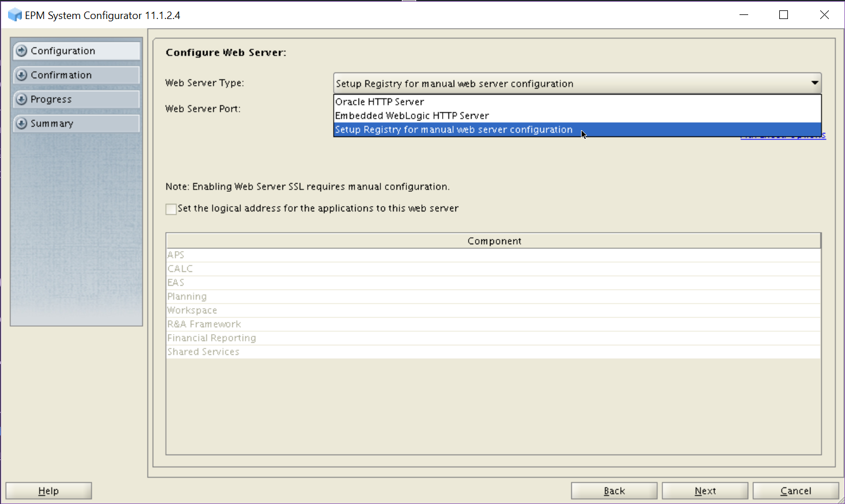
Task: Maximize the EPM System Configurator window
Action: (x=784, y=15)
